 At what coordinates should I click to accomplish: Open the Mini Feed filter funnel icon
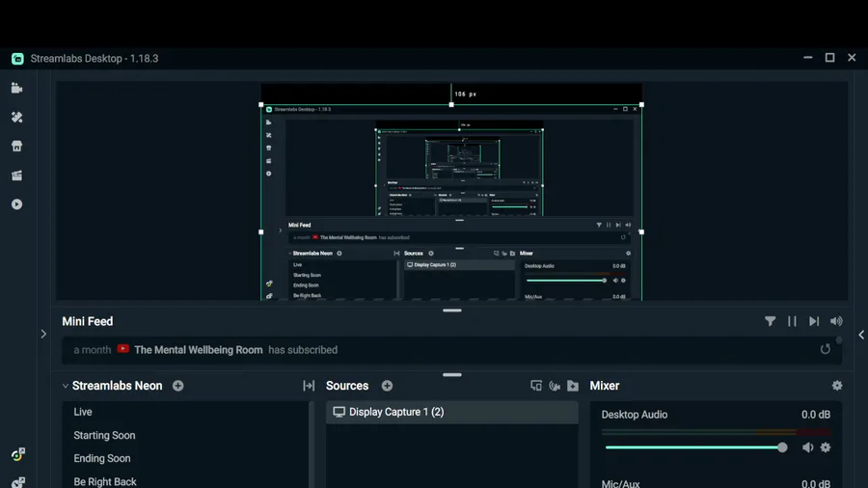pyautogui.click(x=770, y=321)
